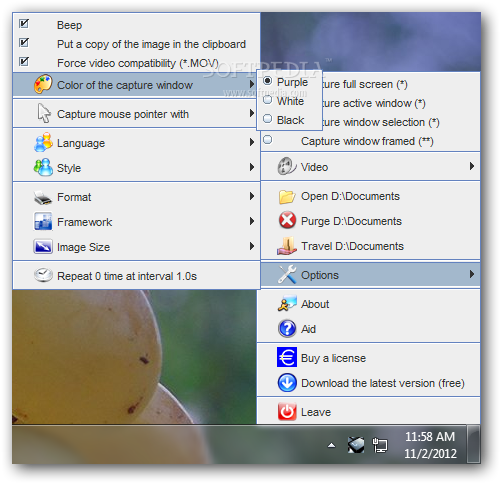Expand the Options submenu arrow
Viewport: 501px width, 484px height.
472,274
